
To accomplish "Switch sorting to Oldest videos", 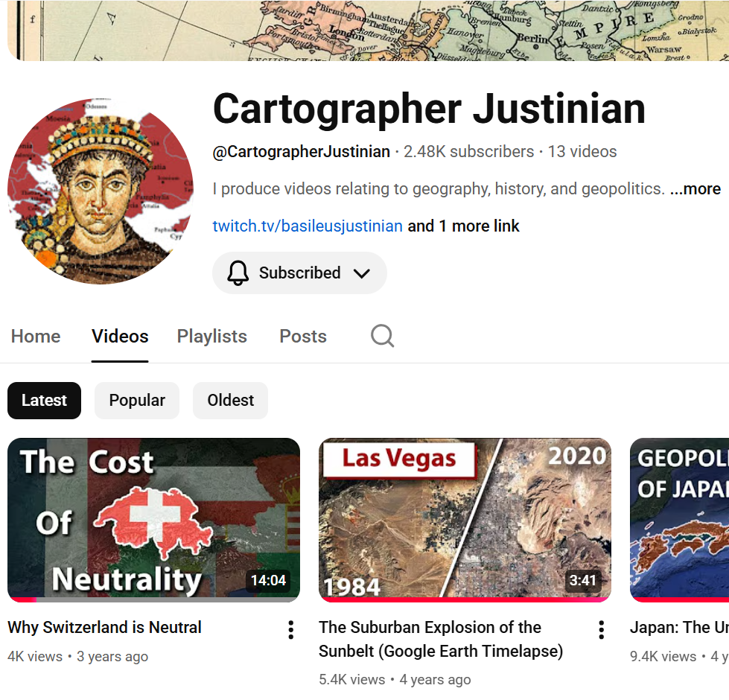I will pyautogui.click(x=229, y=401).
